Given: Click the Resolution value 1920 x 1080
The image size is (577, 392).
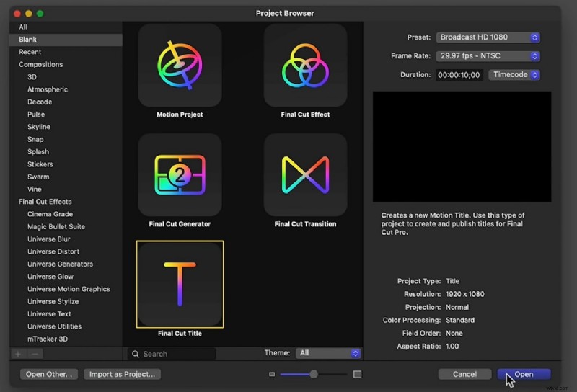Looking at the screenshot, I should (x=464, y=294).
